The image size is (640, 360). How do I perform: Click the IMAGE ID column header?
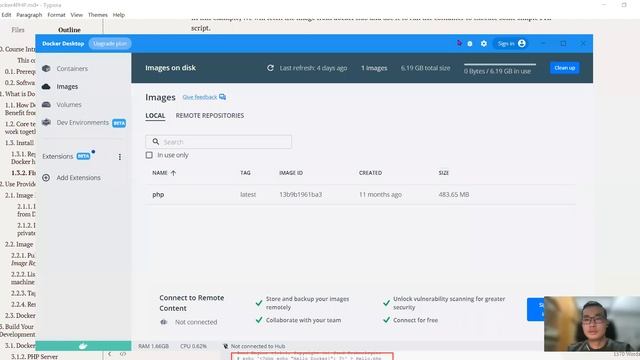pos(291,173)
